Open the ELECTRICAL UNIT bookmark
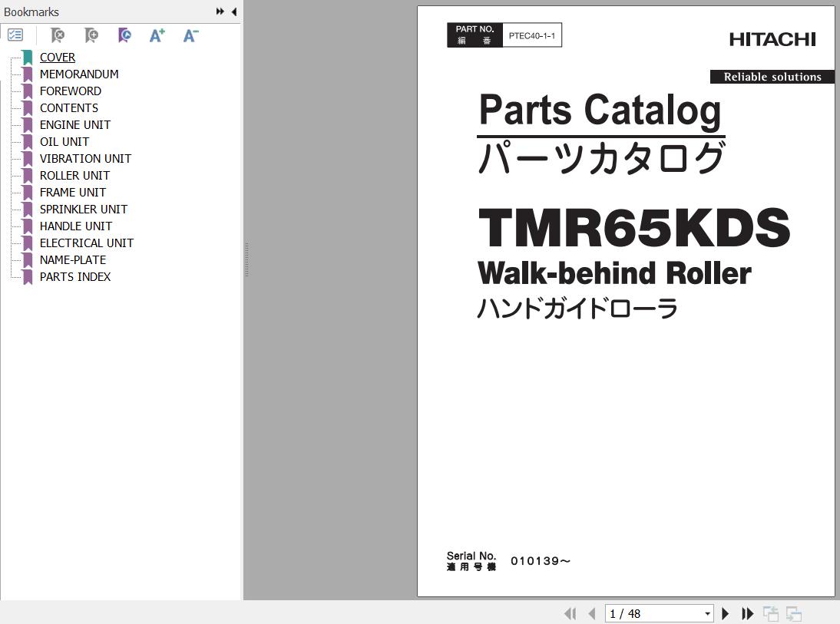The width and height of the screenshot is (840, 624). click(x=86, y=243)
